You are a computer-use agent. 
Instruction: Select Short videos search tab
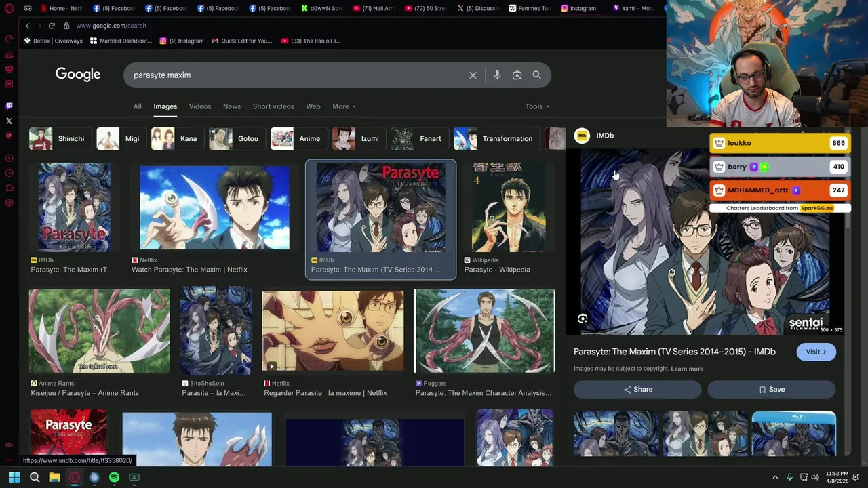(x=273, y=106)
